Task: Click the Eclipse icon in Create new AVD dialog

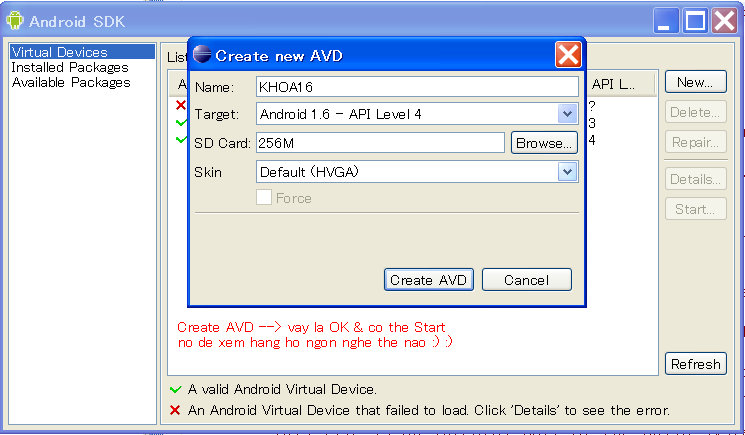Action: pyautogui.click(x=202, y=55)
